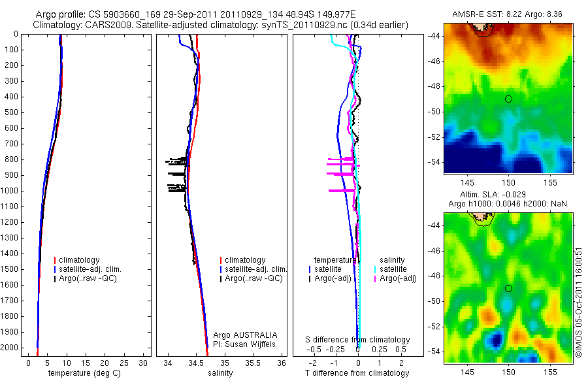
Task: Click the temperature (deg C) axis label
Action: tap(84, 373)
